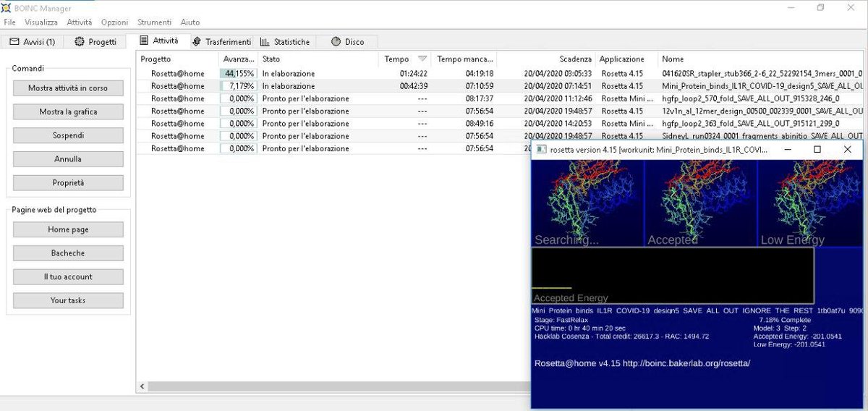
Task: Select the 041620SR_stapler_stub366 task name
Action: pyautogui.click(x=762, y=74)
